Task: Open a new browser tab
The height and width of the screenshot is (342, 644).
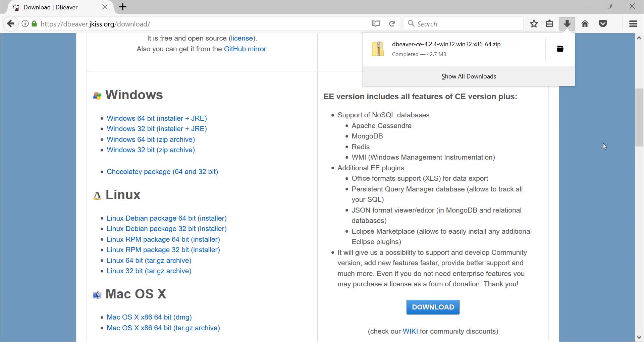Action: [123, 7]
